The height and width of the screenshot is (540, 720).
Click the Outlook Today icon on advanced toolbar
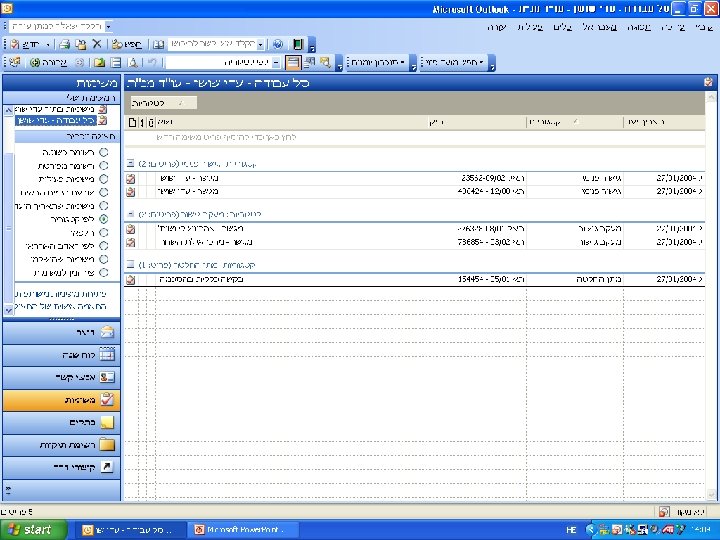(14, 62)
